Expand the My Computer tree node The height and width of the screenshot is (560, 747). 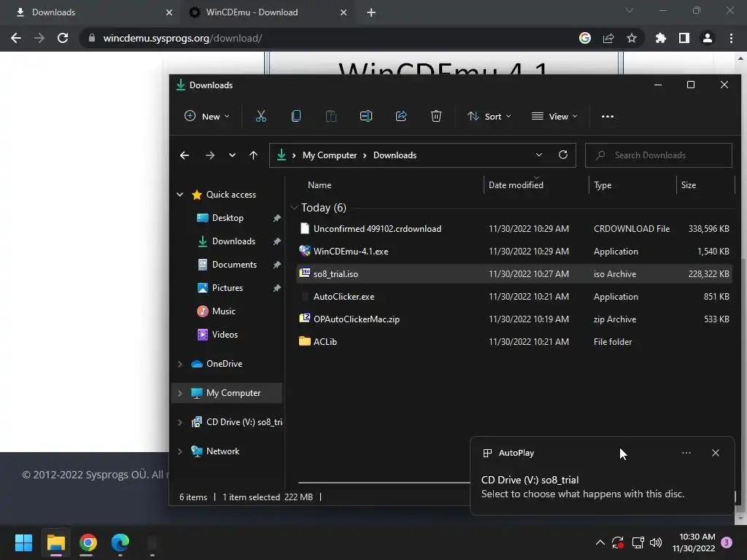point(180,393)
